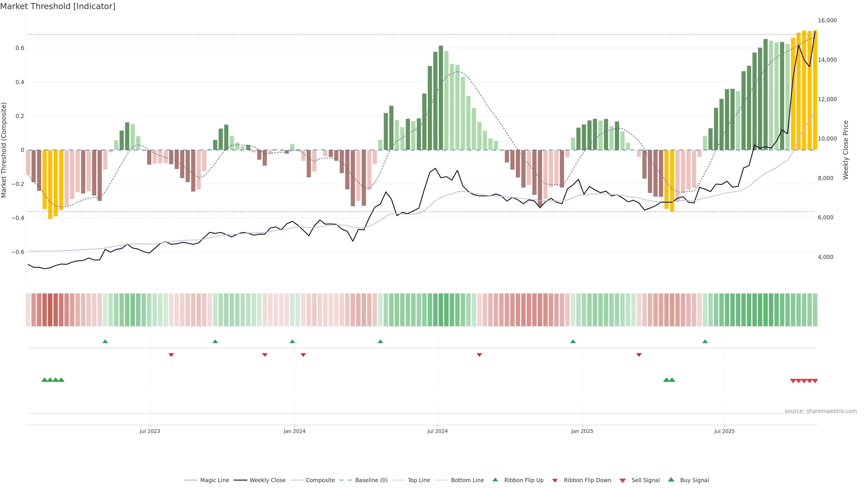
Task: Click the Ribbon Flip Down legend triangle
Action: point(555,481)
